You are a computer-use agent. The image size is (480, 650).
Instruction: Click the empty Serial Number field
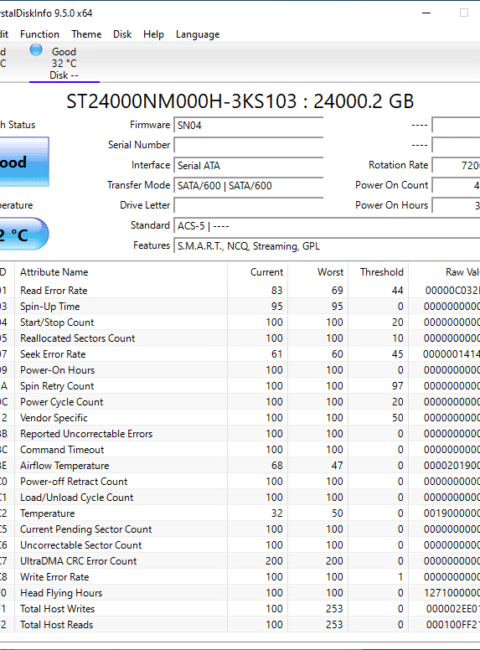248,145
